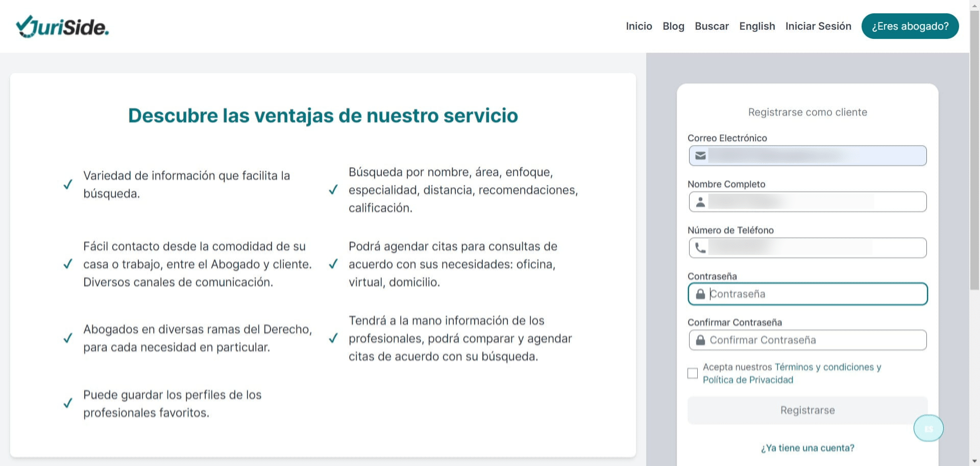Click the padlock icon in the Contraseña field
This screenshot has width=980, height=466.
(x=701, y=294)
